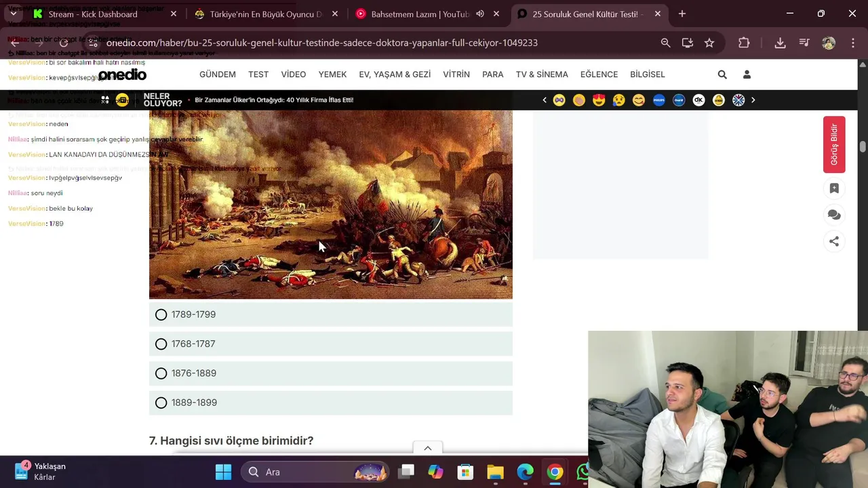The height and width of the screenshot is (488, 868).
Task: Click the taskbar Ara search box
Action: pos(317,472)
